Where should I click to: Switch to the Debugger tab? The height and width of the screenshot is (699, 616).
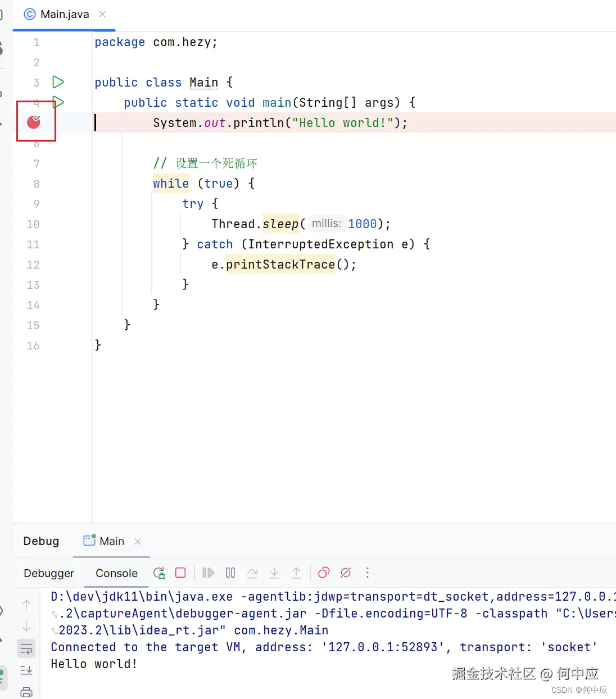(x=49, y=573)
